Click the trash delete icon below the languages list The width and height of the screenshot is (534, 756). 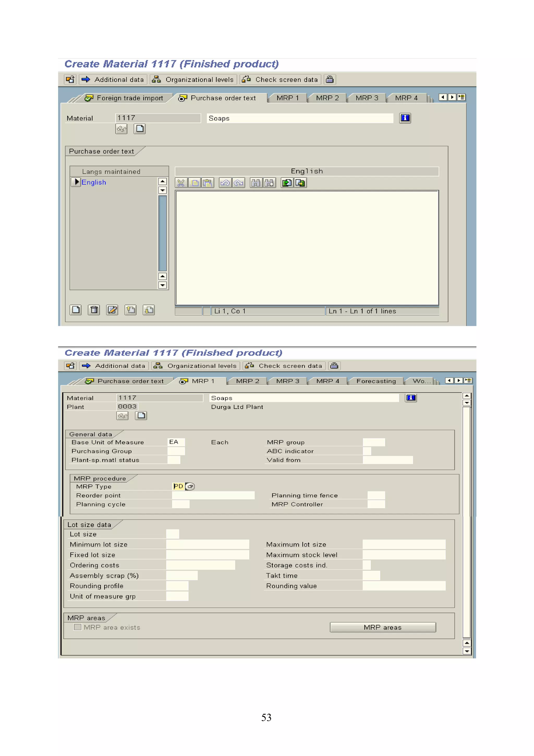pyautogui.click(x=94, y=309)
